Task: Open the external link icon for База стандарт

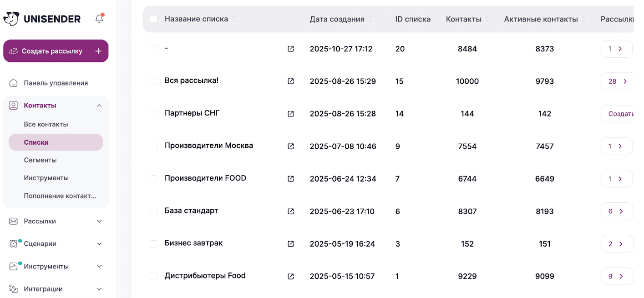Action: 290,211
